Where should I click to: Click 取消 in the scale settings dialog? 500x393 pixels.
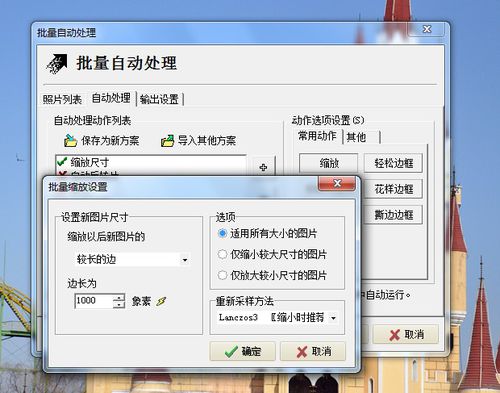tap(313, 351)
